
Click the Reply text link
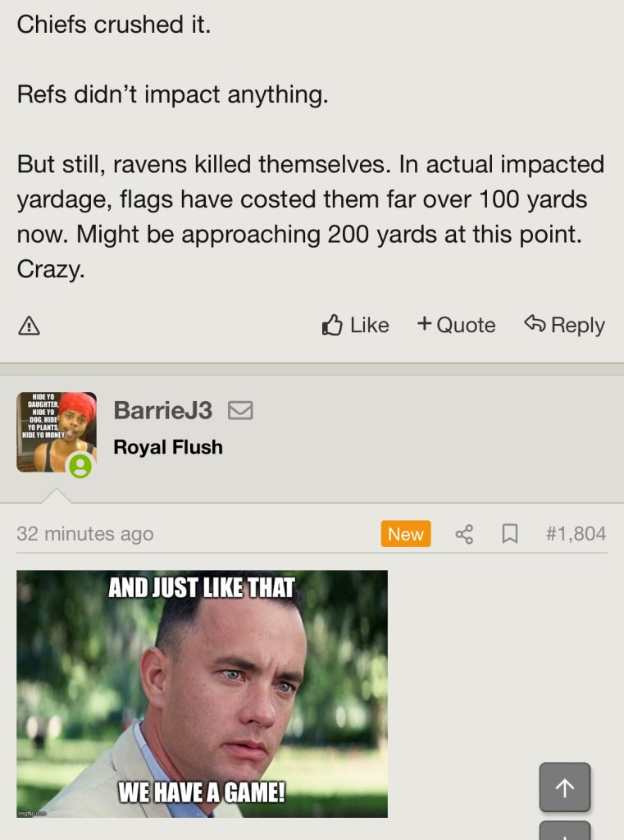[578, 326]
